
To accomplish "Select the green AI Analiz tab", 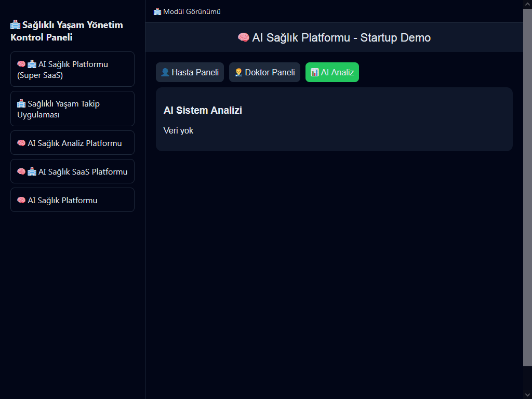I will [332, 72].
